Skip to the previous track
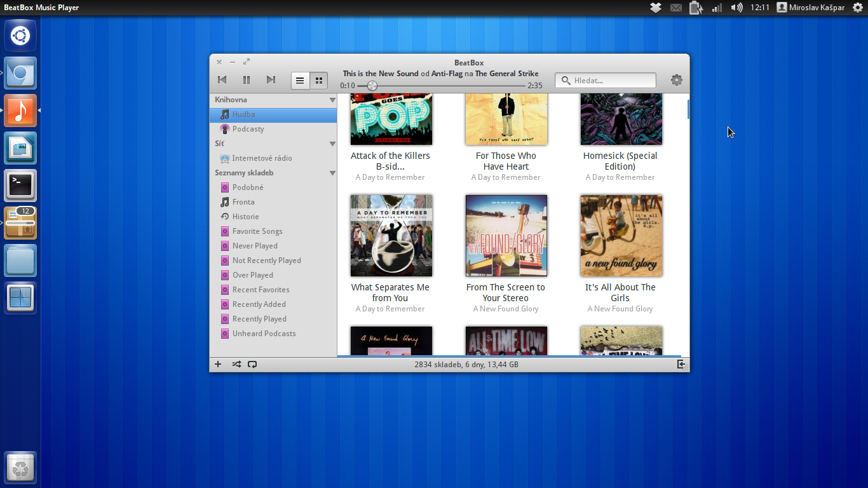The height and width of the screenshot is (488, 868). pos(222,80)
